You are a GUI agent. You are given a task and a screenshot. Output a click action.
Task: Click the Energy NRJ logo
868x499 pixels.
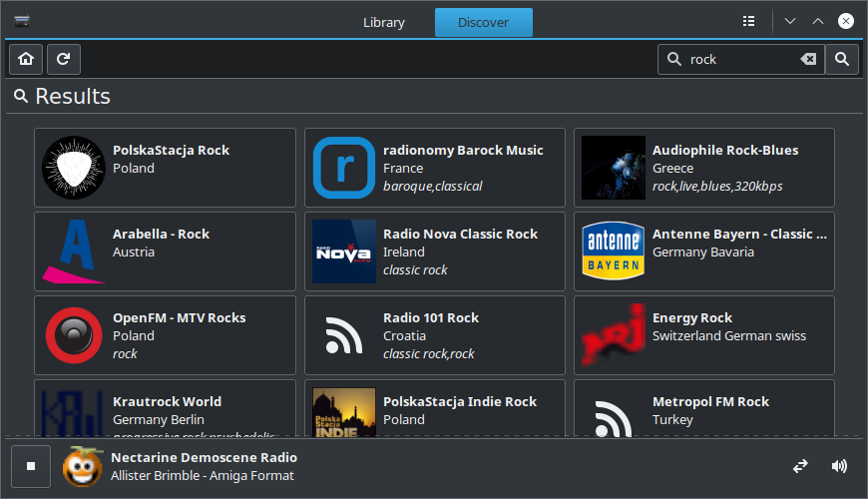pyautogui.click(x=614, y=335)
